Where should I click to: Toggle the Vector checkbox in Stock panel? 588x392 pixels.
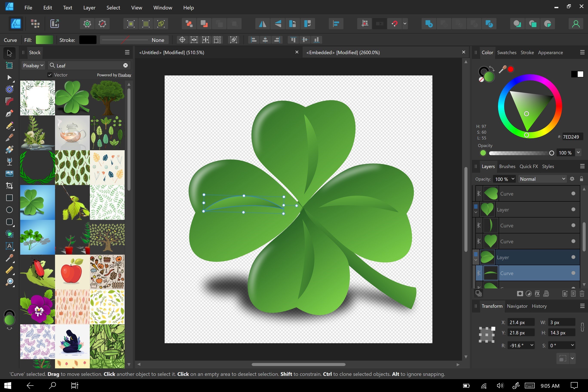pos(50,75)
